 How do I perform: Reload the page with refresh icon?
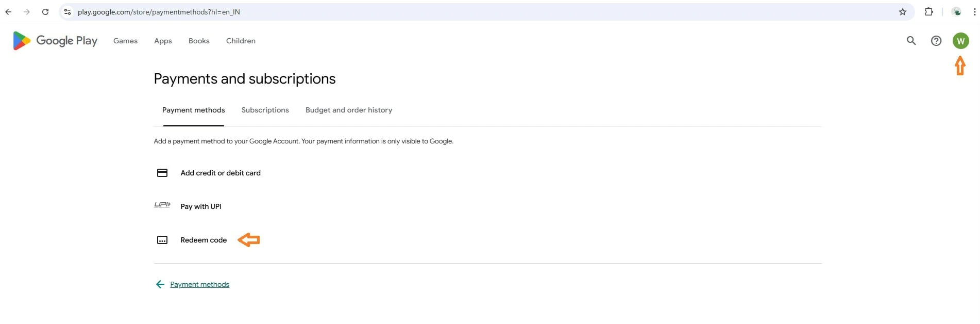45,12
